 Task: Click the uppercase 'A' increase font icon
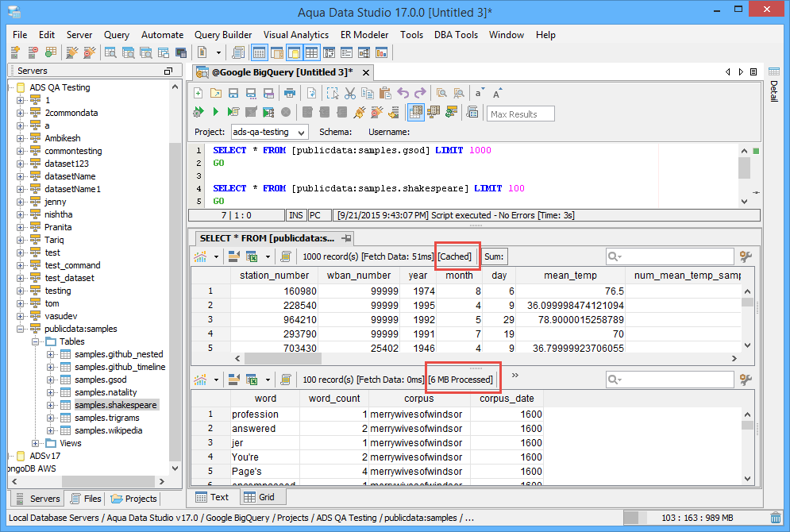click(x=497, y=93)
